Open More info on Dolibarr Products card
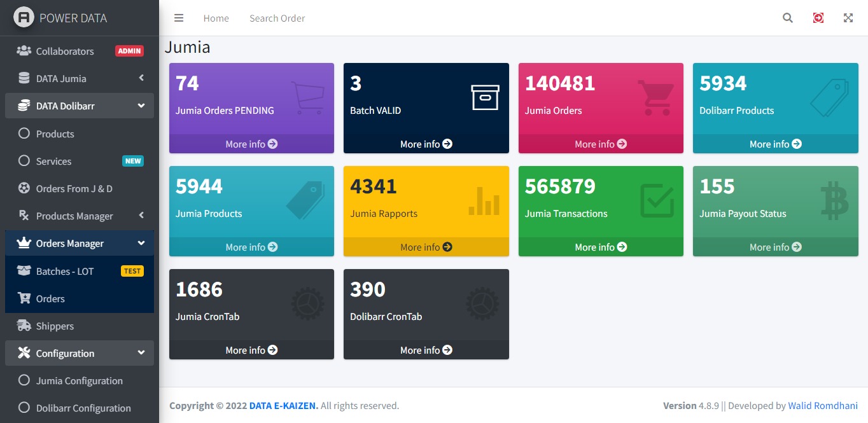The height and width of the screenshot is (423, 868). coord(776,144)
